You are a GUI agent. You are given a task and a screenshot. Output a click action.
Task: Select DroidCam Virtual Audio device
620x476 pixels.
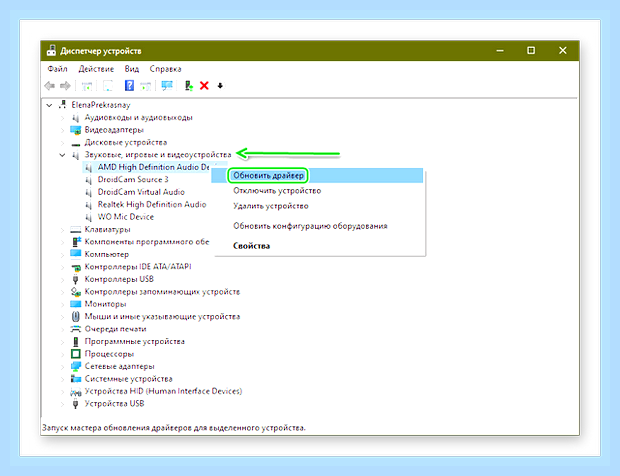141,192
